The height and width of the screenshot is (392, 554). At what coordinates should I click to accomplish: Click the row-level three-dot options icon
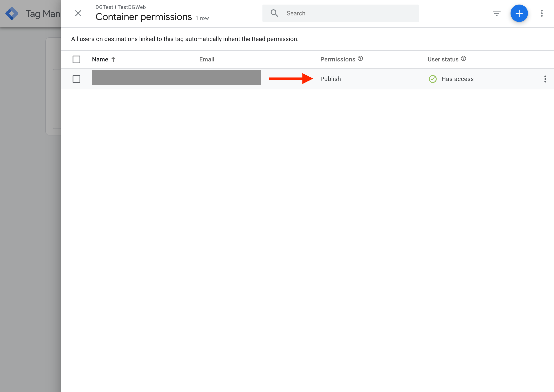pos(545,79)
